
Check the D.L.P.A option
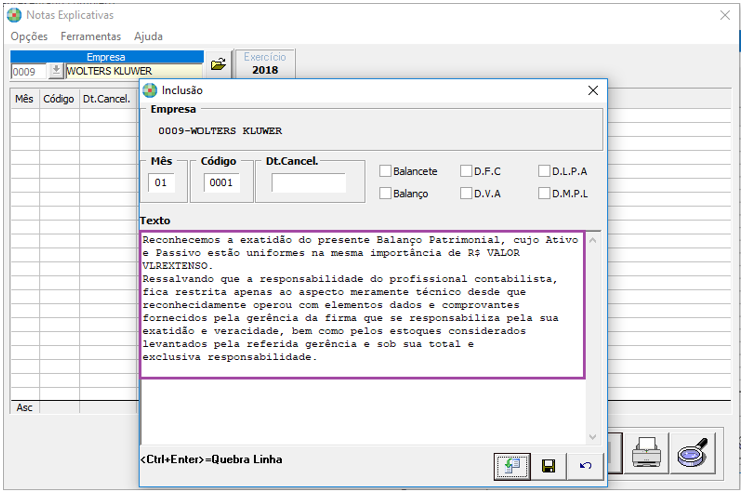pos(544,171)
